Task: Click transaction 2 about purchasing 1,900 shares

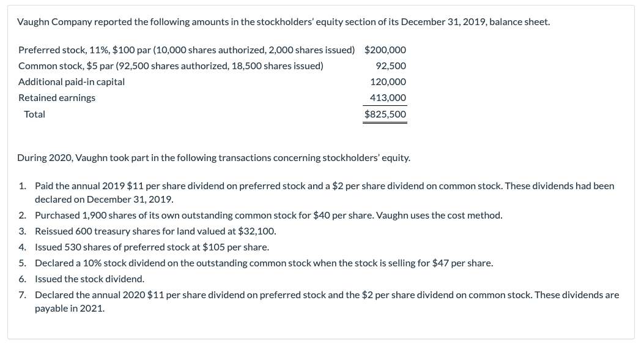Action: point(268,215)
